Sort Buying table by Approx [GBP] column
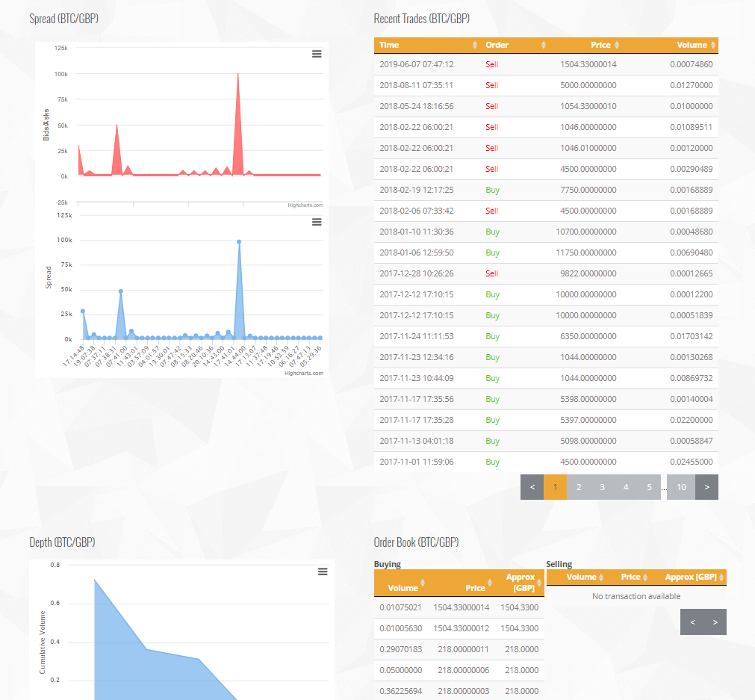 click(521, 583)
